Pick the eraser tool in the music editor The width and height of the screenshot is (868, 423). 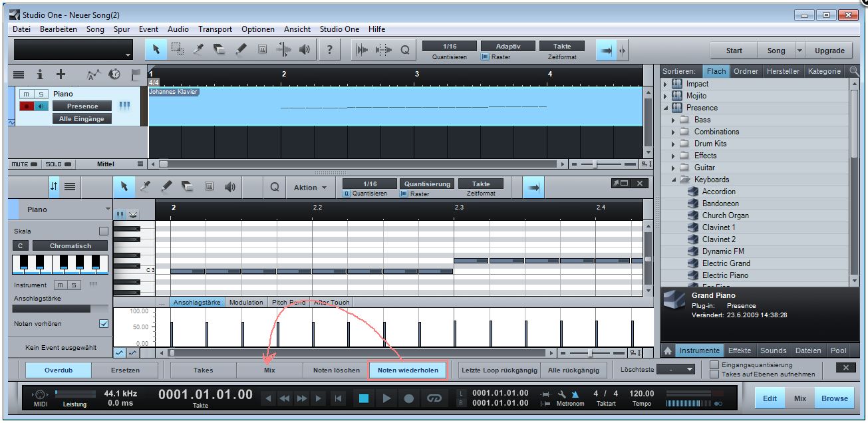click(x=188, y=188)
